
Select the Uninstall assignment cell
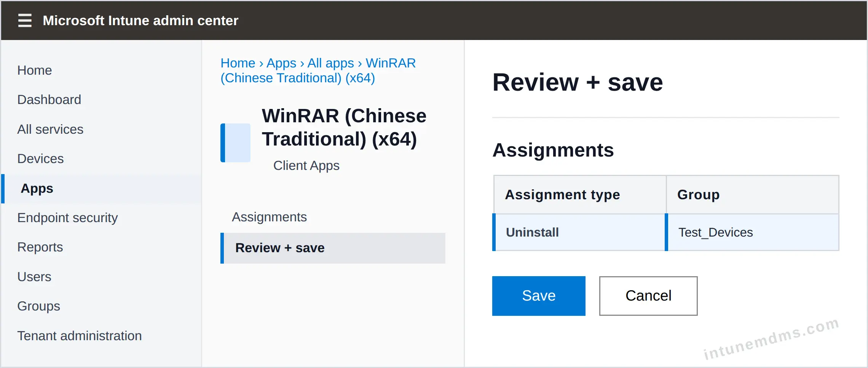point(579,232)
